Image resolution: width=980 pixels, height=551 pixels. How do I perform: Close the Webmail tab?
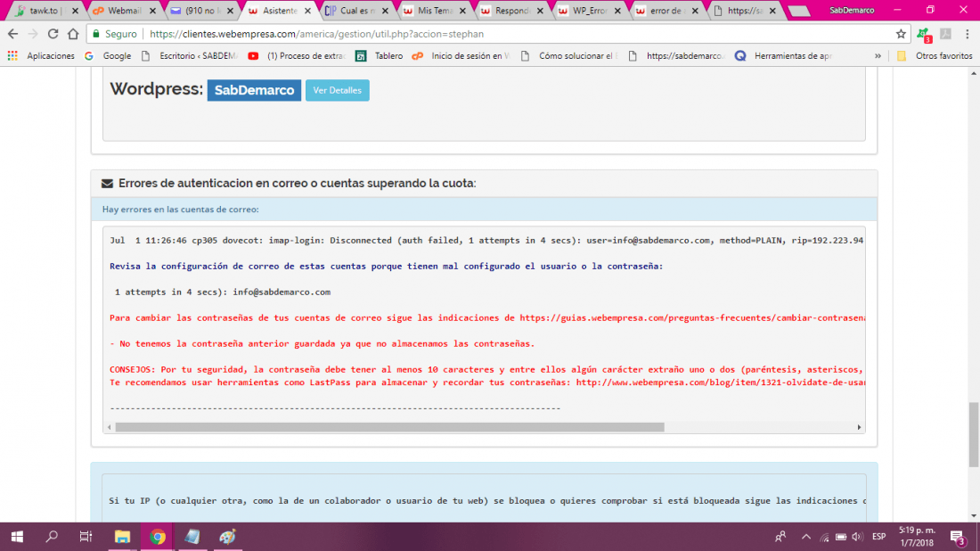click(x=152, y=11)
